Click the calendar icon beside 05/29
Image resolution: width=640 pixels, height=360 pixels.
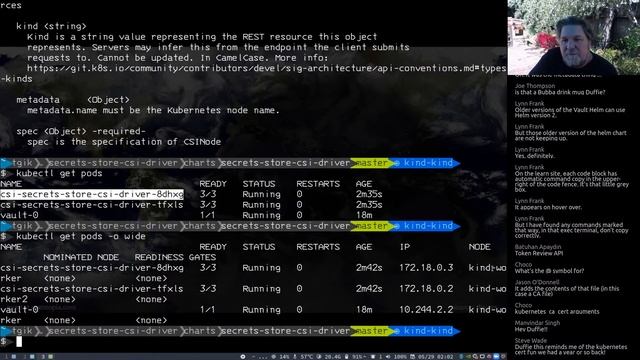click(413, 356)
